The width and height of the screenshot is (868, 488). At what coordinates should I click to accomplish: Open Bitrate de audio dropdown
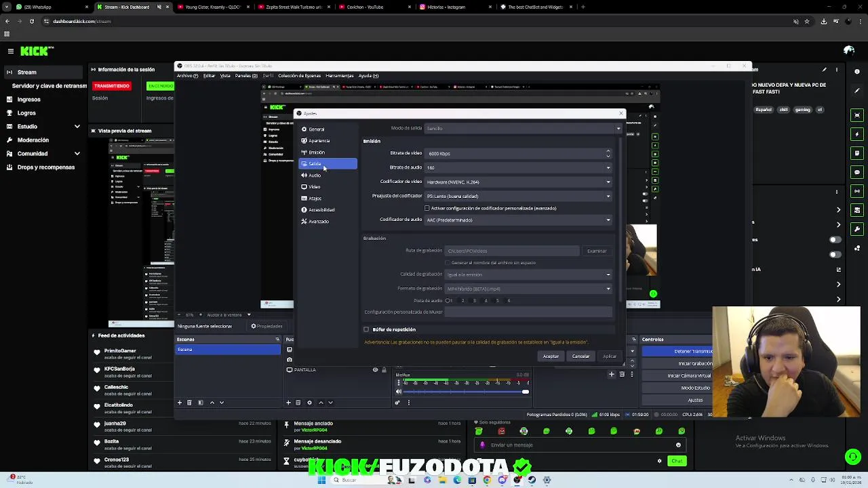pyautogui.click(x=518, y=167)
